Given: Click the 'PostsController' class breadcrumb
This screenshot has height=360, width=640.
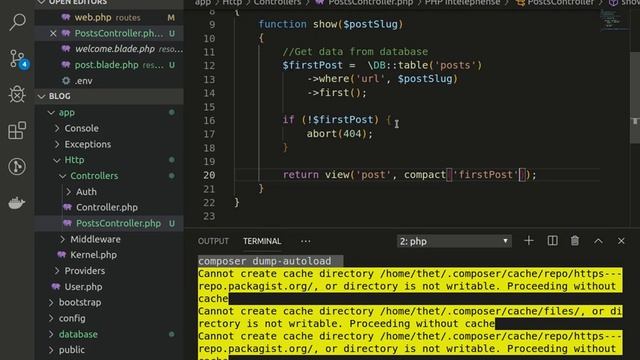Looking at the screenshot, I should click(561, 2).
